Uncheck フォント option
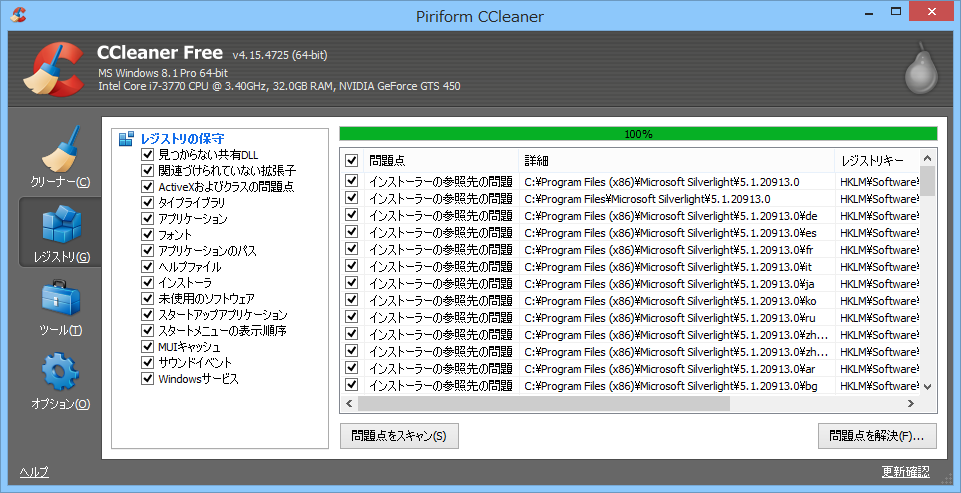This screenshot has width=961, height=493. click(147, 234)
